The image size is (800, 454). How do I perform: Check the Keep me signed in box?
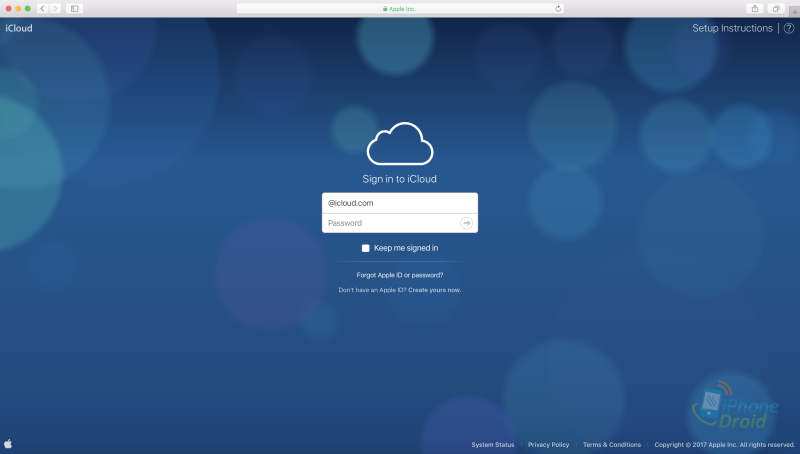pos(365,248)
